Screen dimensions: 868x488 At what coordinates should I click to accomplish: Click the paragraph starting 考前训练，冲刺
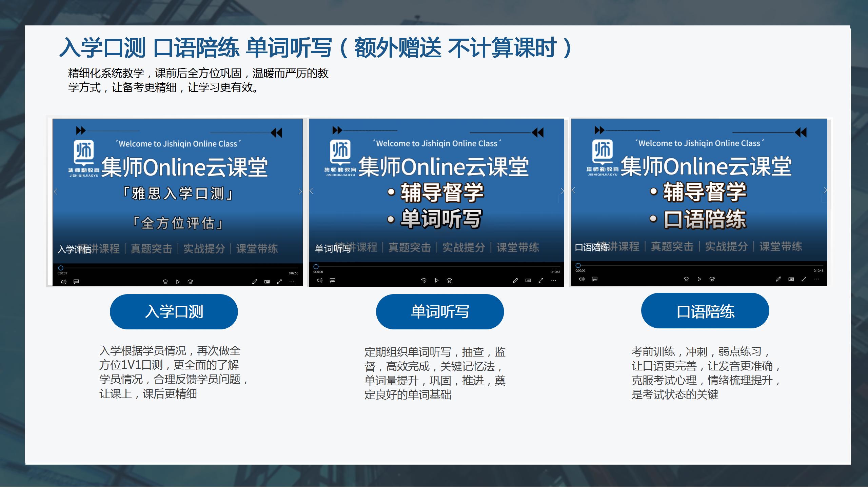click(705, 373)
